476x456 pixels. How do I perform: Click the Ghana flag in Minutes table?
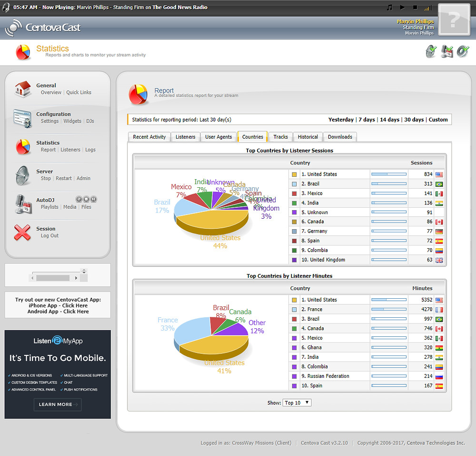pyautogui.click(x=439, y=348)
